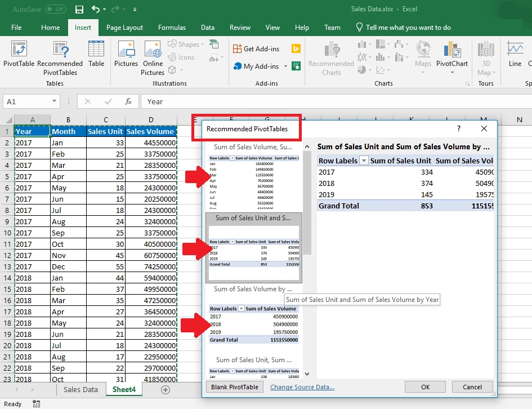Click the dialog help question mark
The image size is (532, 409).
459,128
